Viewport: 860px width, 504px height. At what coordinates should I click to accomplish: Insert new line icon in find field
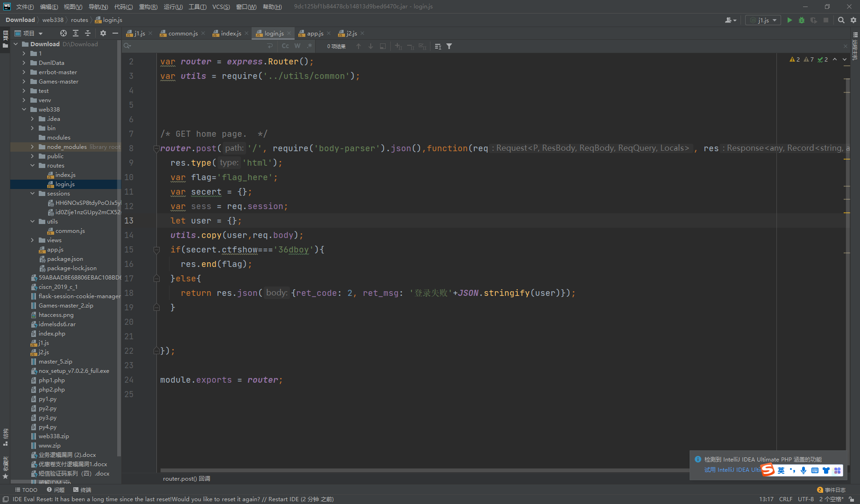(x=270, y=46)
